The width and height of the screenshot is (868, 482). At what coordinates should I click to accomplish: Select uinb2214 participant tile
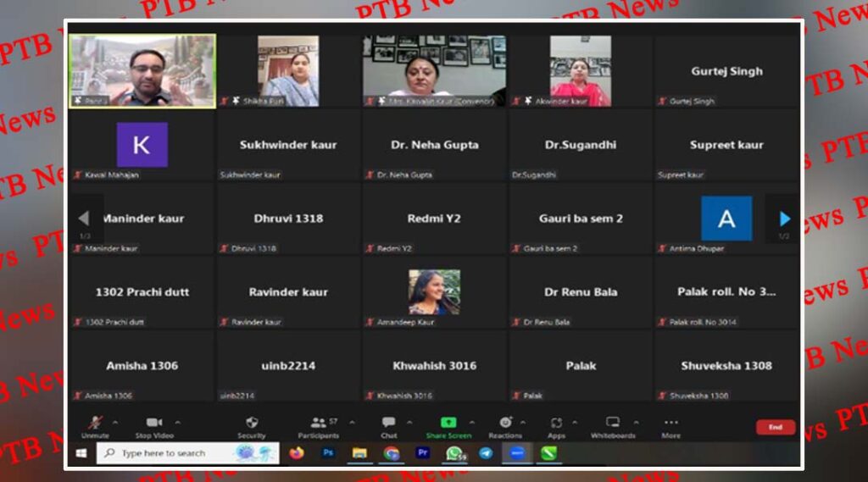click(288, 366)
